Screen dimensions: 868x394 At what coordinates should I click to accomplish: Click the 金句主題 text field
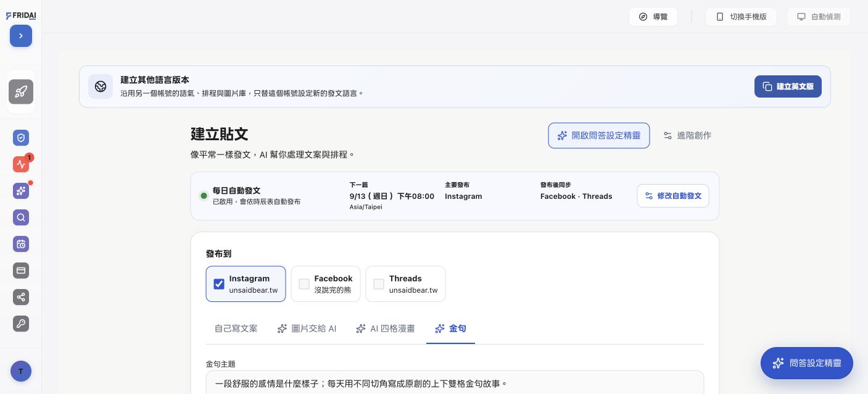(x=455, y=383)
